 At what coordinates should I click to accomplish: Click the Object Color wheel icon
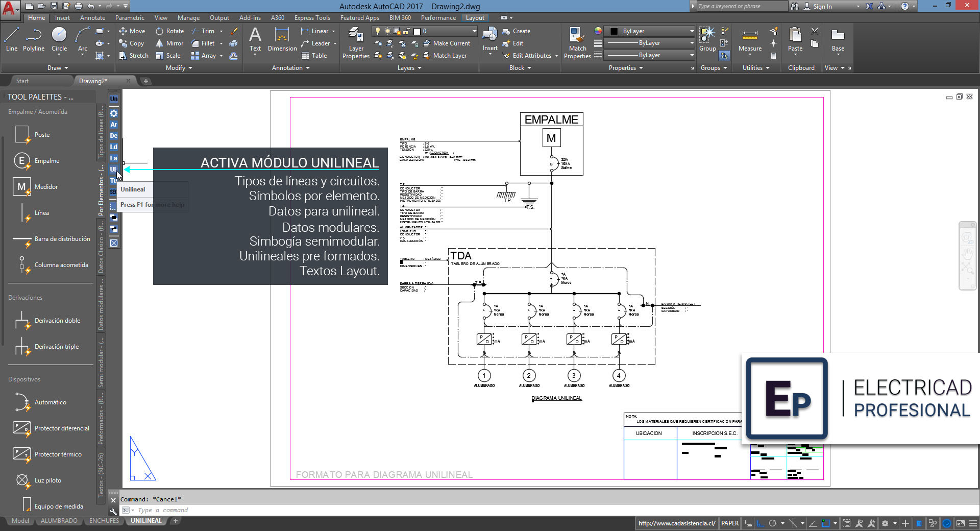click(598, 31)
